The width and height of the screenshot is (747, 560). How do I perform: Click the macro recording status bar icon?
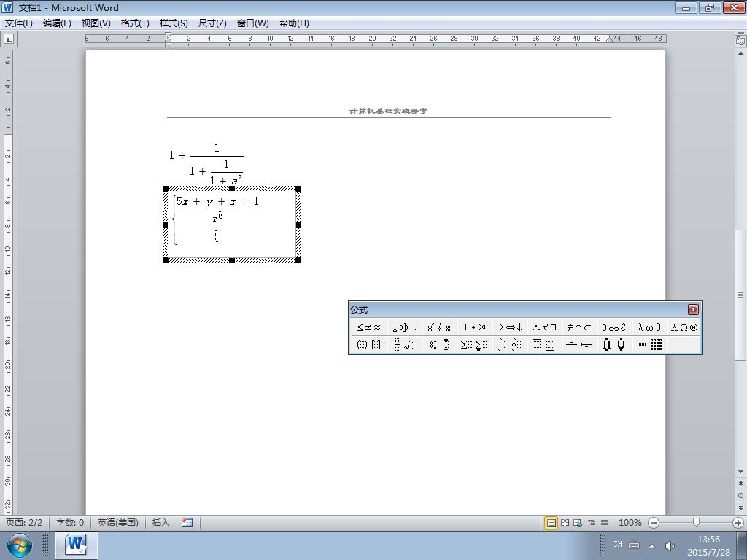click(x=187, y=523)
